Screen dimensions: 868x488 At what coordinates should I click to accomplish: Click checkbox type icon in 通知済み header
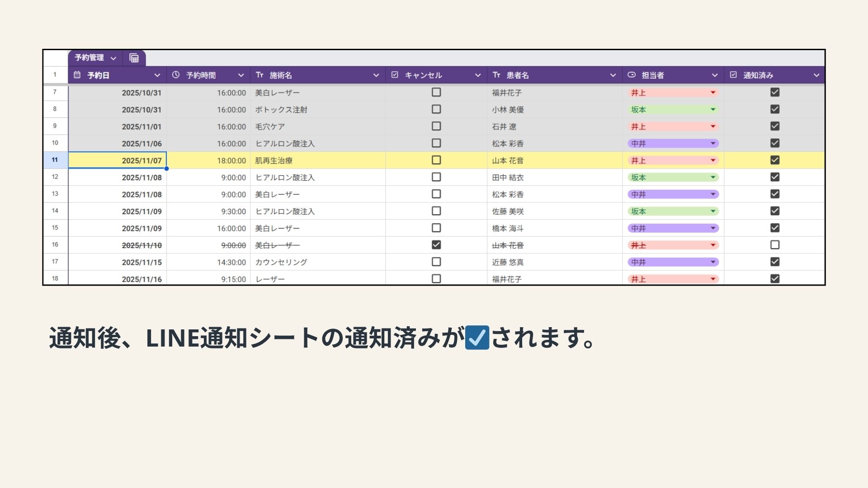point(733,75)
